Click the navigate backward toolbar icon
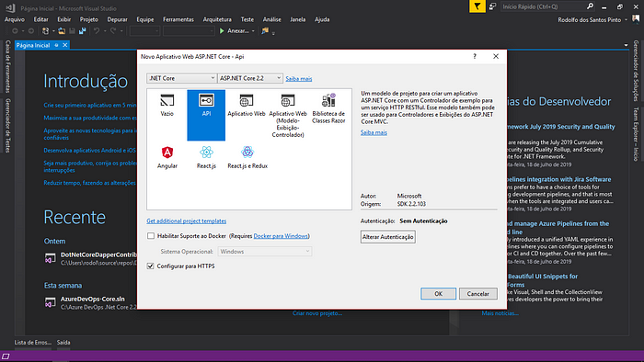The width and height of the screenshot is (644, 362). [x=15, y=30]
